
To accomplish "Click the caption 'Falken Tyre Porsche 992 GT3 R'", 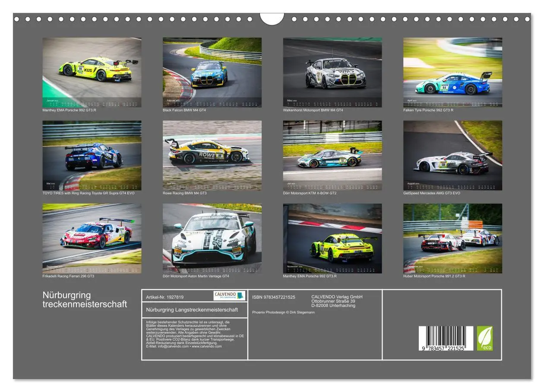I will point(428,110).
